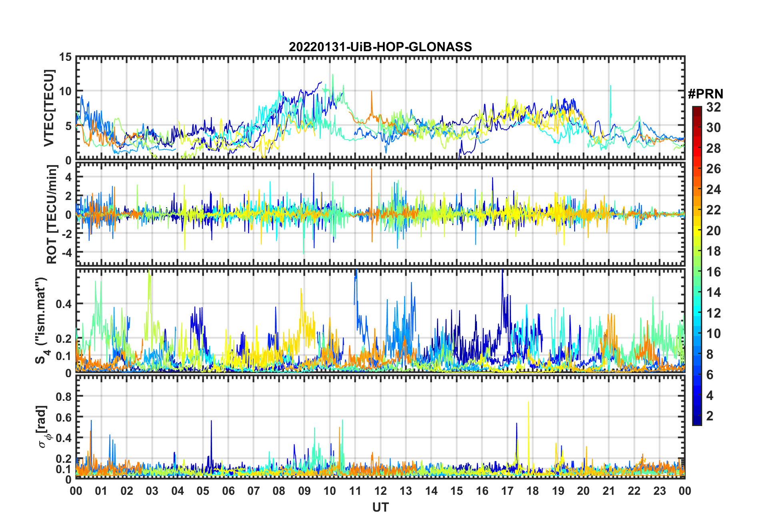
Task: Click the 13 hour tick on the UT axis
Action: click(x=406, y=491)
